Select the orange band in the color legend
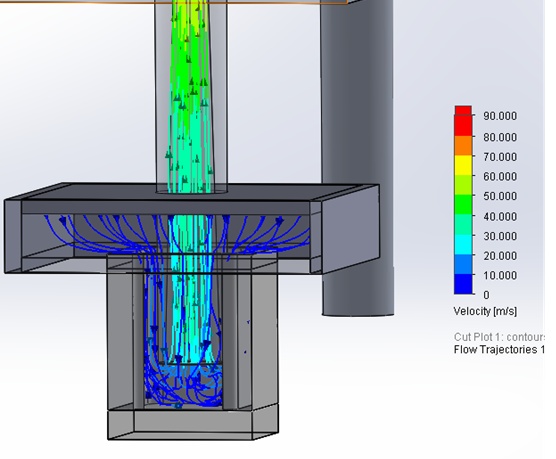Screen dimensions: 556x459 click(463, 145)
